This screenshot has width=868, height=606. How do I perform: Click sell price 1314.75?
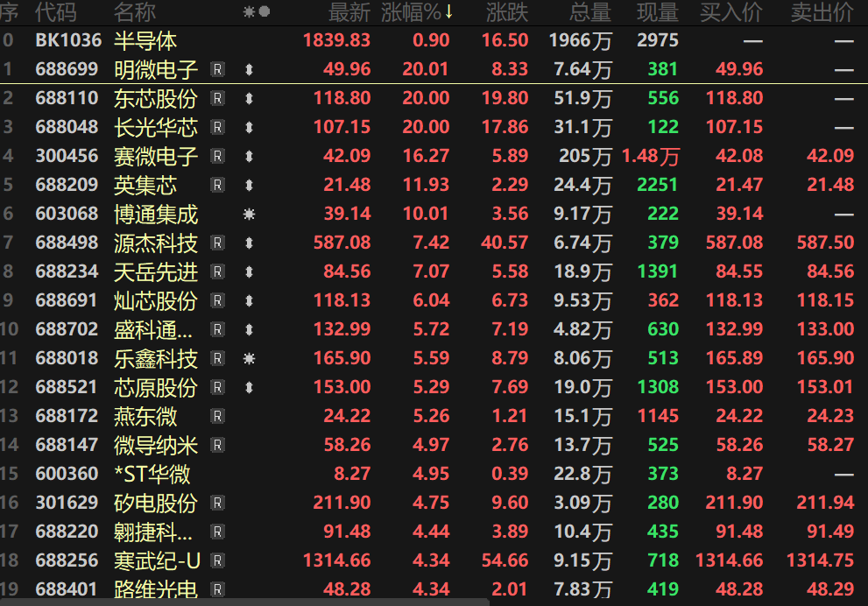[821, 560]
